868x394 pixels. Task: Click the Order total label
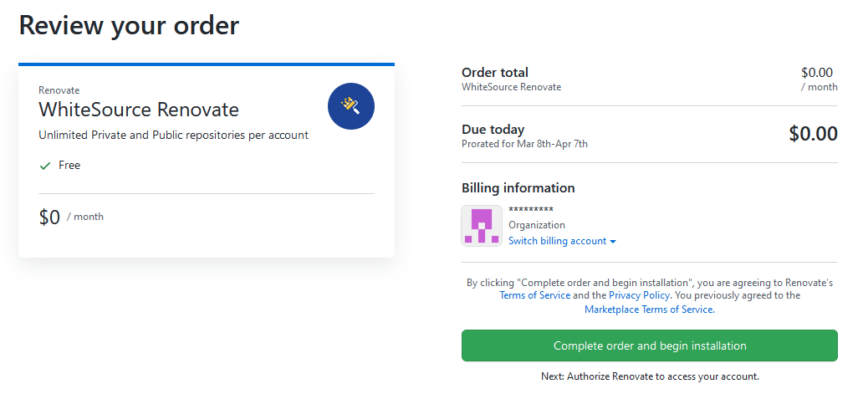[495, 73]
